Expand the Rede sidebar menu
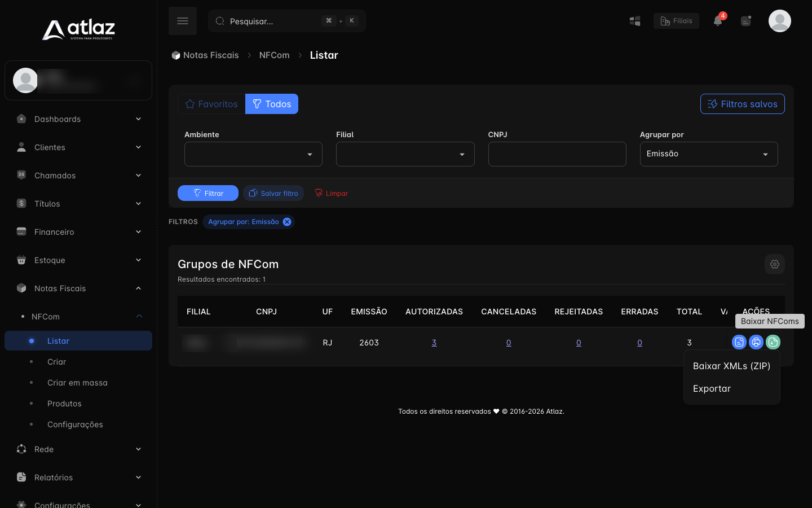The image size is (812, 508). click(x=78, y=449)
